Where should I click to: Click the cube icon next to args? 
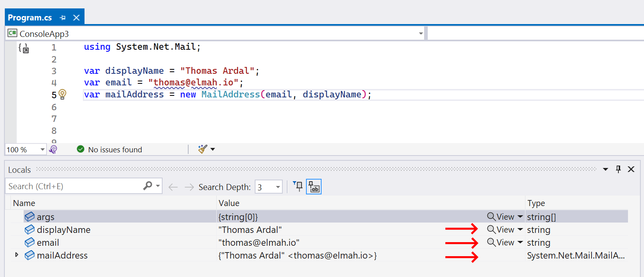tap(30, 217)
